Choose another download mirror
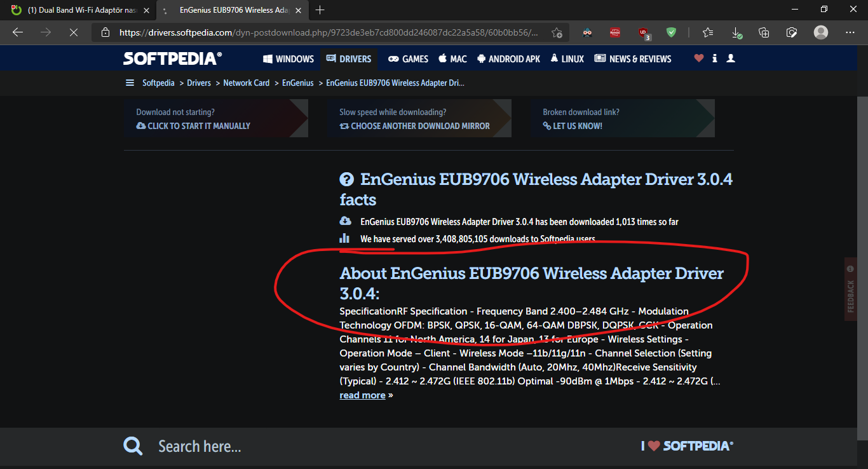The width and height of the screenshot is (868, 469). tap(415, 126)
